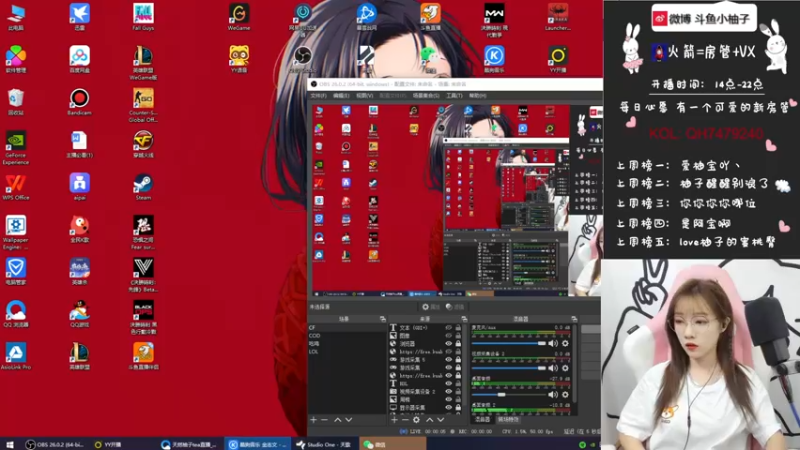Viewport: 800px width, 450px height.
Task: Toggle visibility of 显示器采集 source
Action: tap(449, 408)
